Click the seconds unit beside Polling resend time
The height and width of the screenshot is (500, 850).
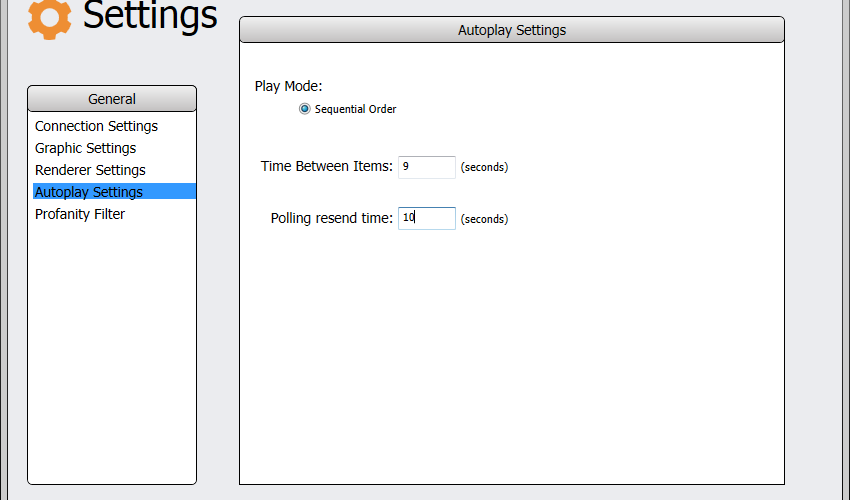point(484,219)
